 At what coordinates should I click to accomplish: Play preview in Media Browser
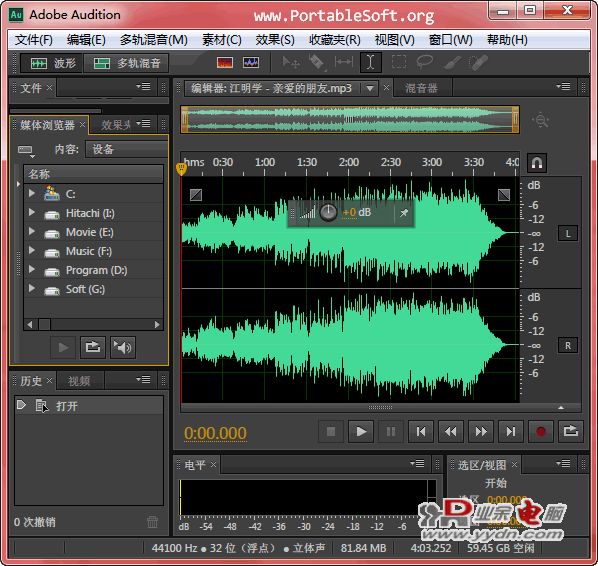63,347
